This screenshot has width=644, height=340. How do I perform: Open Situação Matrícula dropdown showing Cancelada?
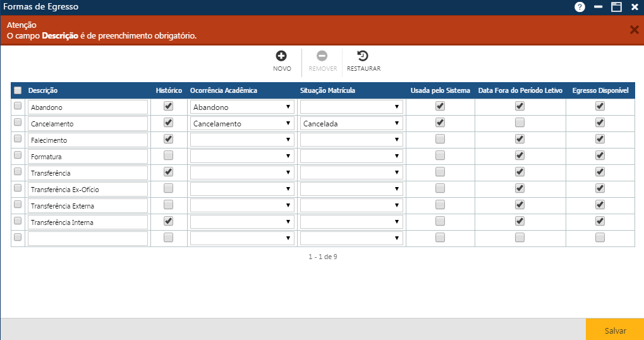351,124
